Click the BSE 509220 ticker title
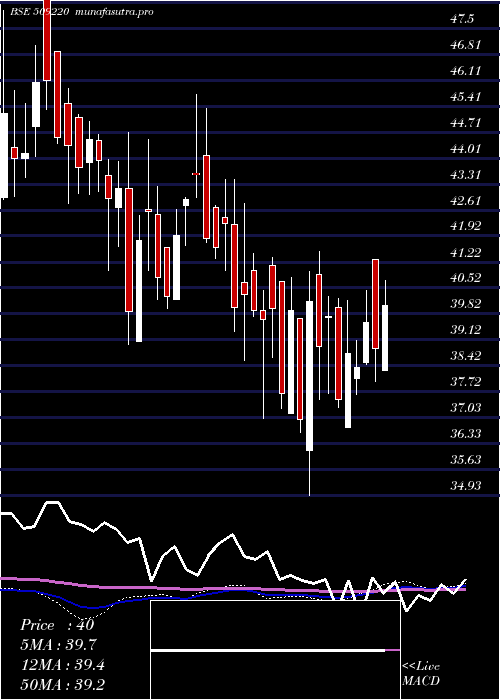The width and height of the screenshot is (500, 700). (x=40, y=12)
